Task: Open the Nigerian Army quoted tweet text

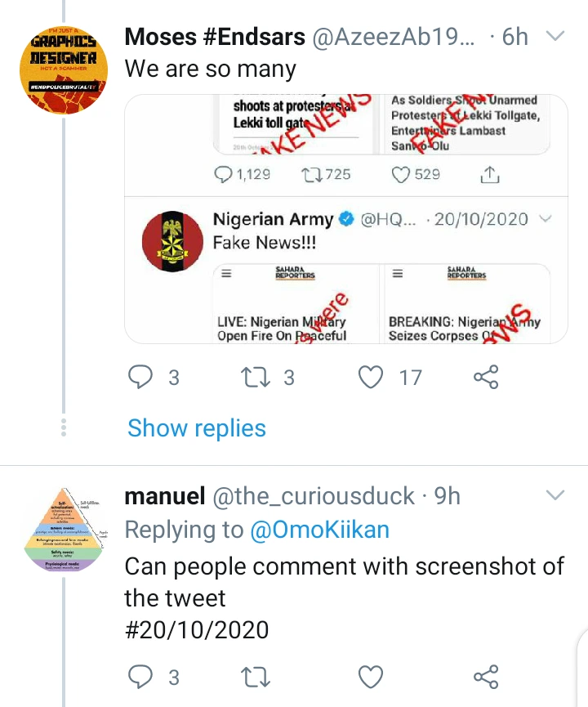Action: point(265,243)
